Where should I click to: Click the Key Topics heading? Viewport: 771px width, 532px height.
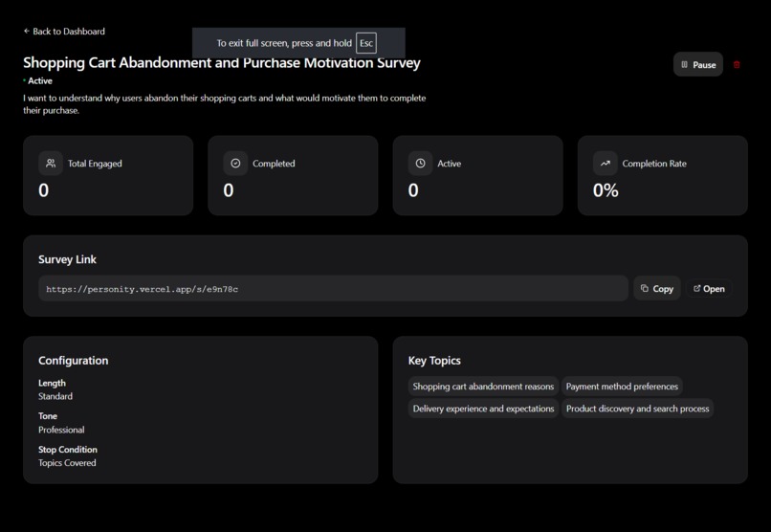click(434, 361)
